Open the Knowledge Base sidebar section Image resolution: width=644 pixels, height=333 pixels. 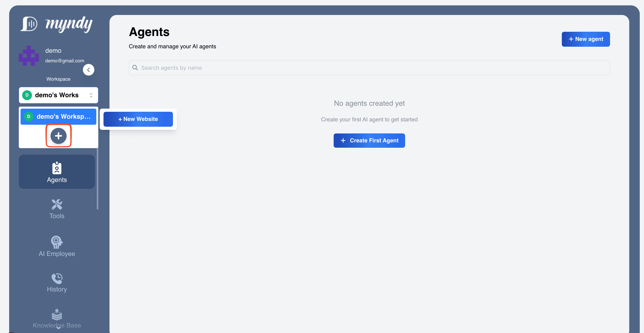tap(57, 318)
